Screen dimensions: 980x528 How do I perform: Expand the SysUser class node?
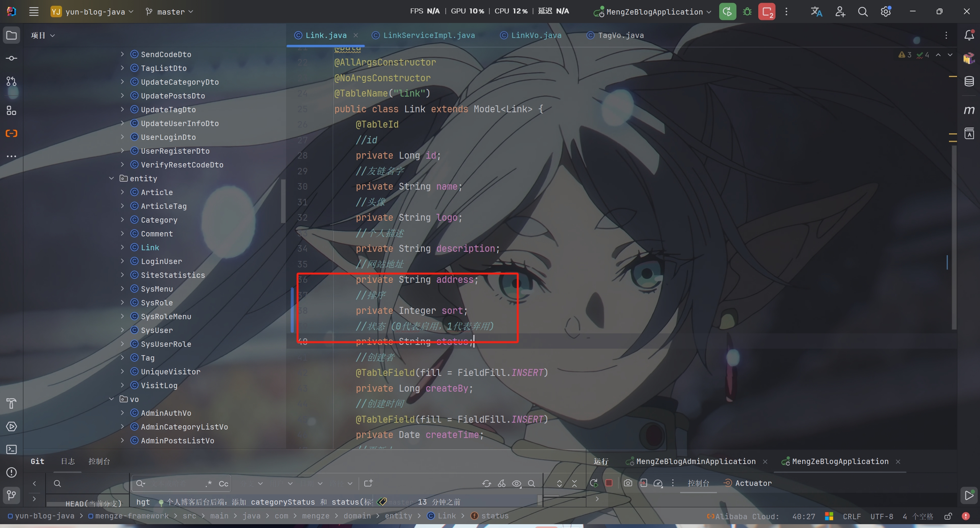tap(122, 330)
